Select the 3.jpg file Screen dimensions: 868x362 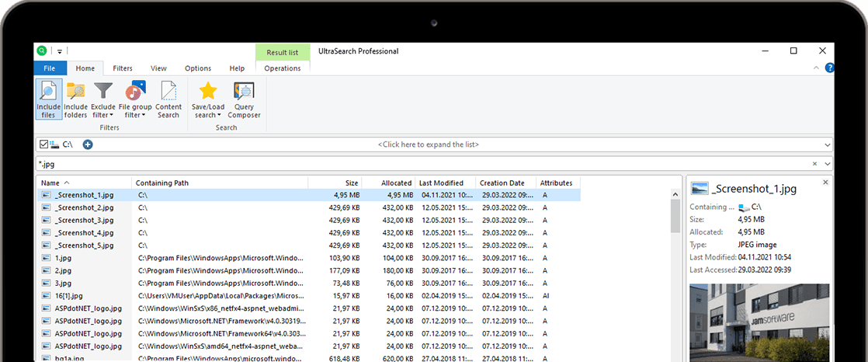coord(63,284)
